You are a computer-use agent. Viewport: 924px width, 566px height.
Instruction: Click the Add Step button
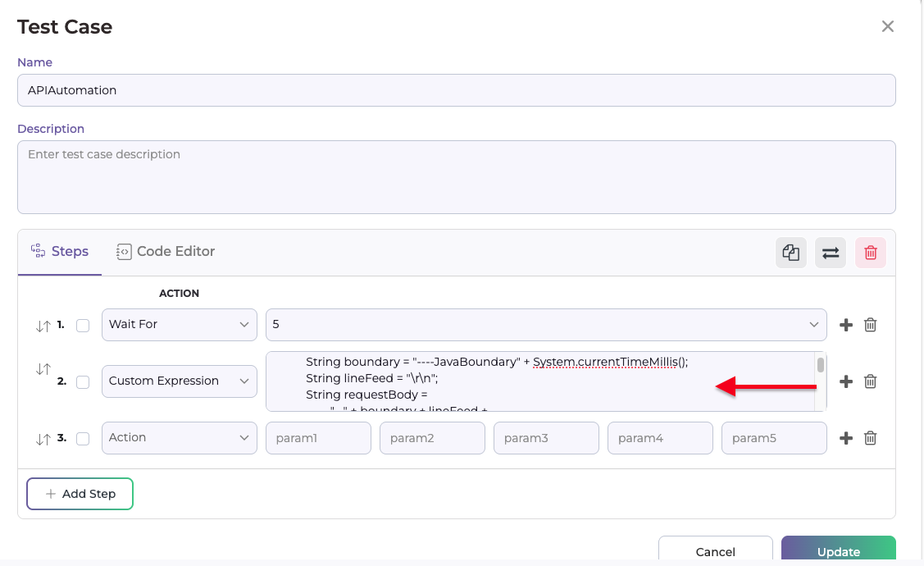(x=80, y=494)
